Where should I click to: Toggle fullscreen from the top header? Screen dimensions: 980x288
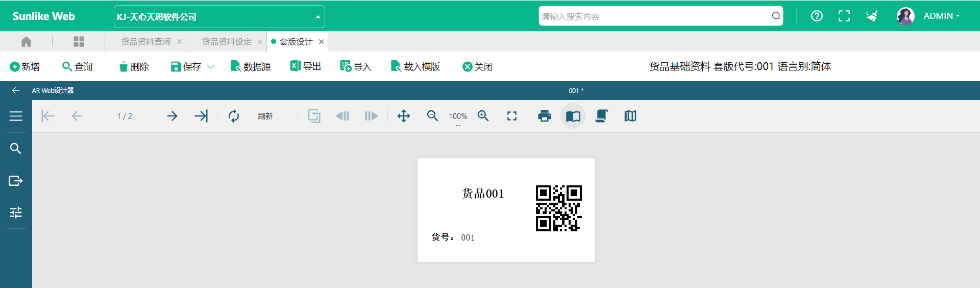844,16
